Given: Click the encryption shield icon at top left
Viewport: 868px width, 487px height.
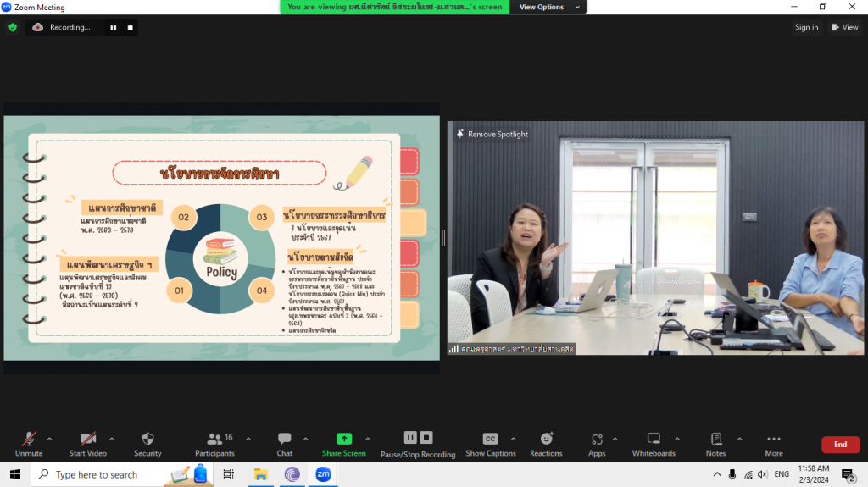Looking at the screenshot, I should (13, 27).
